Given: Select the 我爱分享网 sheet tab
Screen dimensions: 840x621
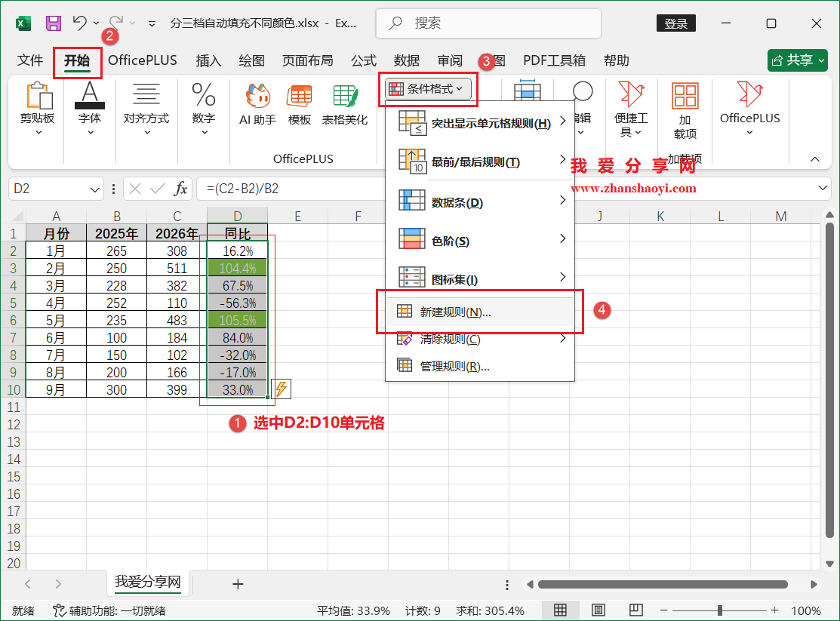Looking at the screenshot, I should point(147,583).
